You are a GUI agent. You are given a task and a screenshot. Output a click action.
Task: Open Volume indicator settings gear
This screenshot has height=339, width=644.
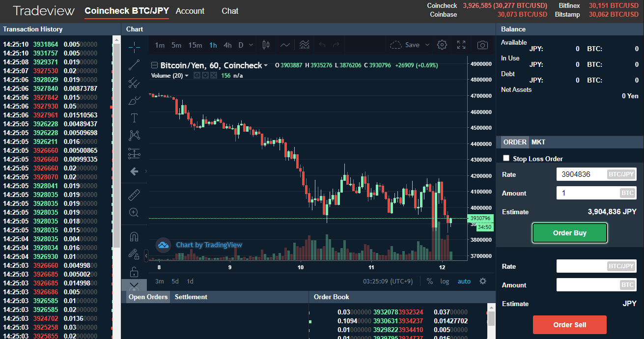[205, 76]
